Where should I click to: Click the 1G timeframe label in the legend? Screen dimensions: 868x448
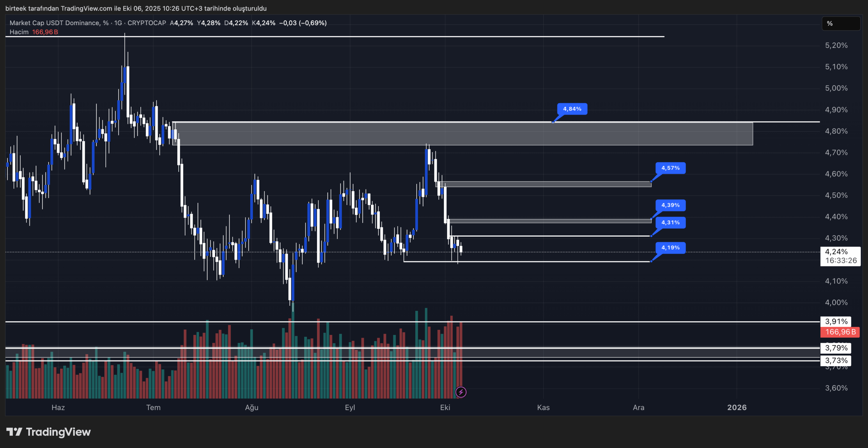point(118,23)
